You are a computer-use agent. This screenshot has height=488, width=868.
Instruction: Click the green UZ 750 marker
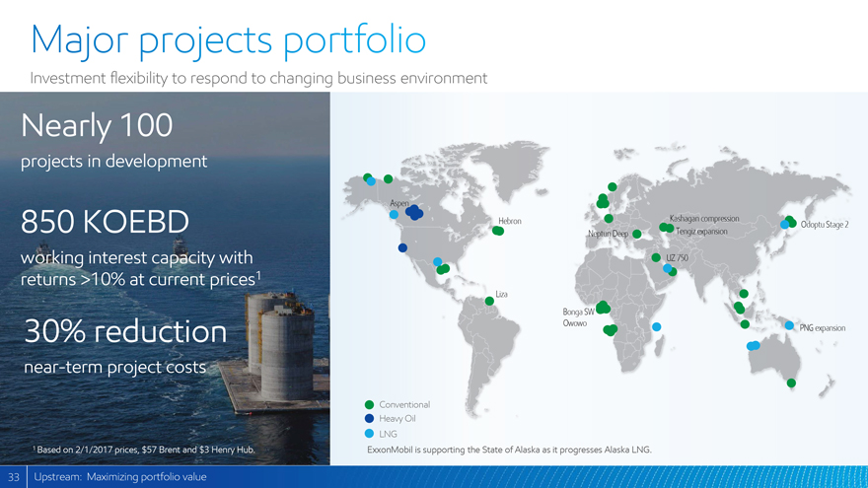click(655, 257)
